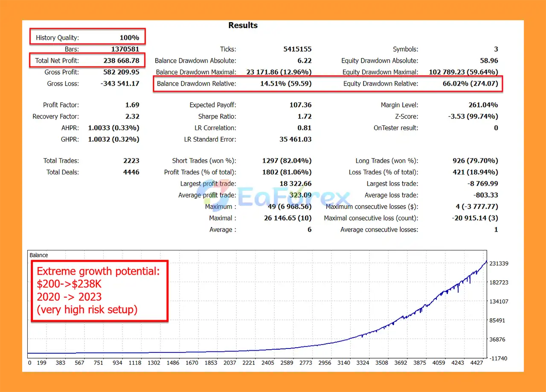Select the Sharpe Ratio value 1.72
Screen dimensions: 546x392
pos(304,116)
